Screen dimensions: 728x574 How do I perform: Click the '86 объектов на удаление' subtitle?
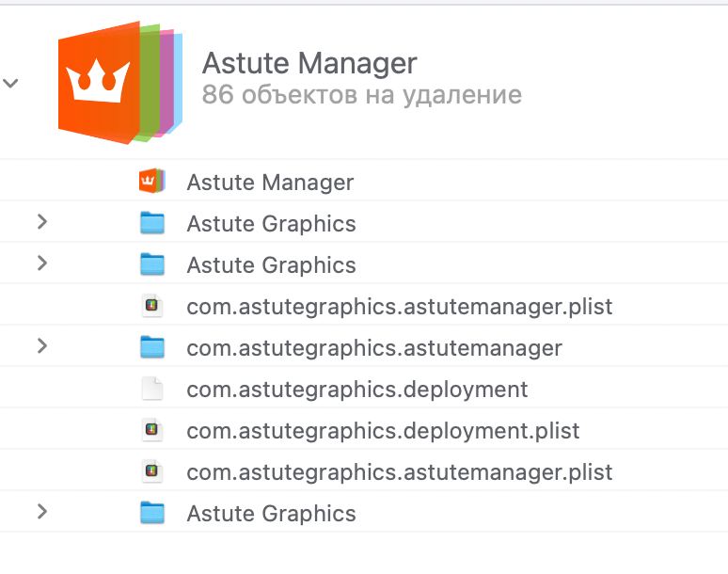362,95
